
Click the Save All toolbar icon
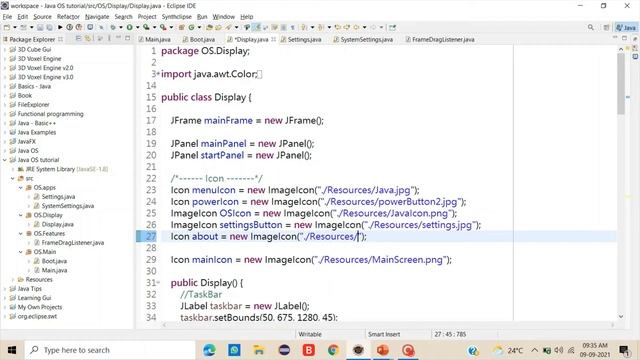[50, 27]
